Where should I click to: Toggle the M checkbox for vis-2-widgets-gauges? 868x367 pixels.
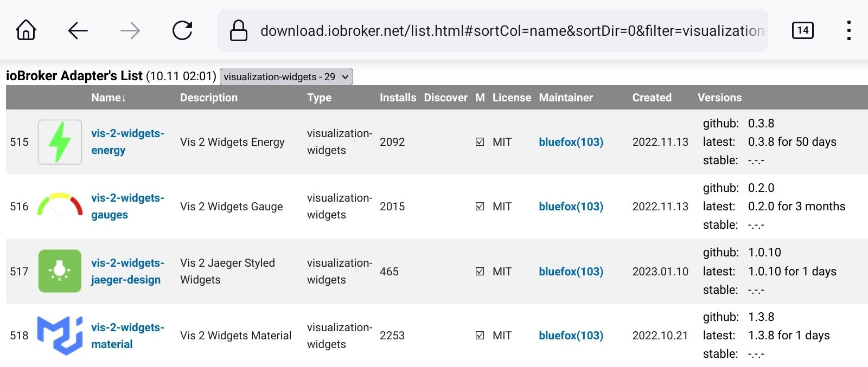click(x=480, y=207)
